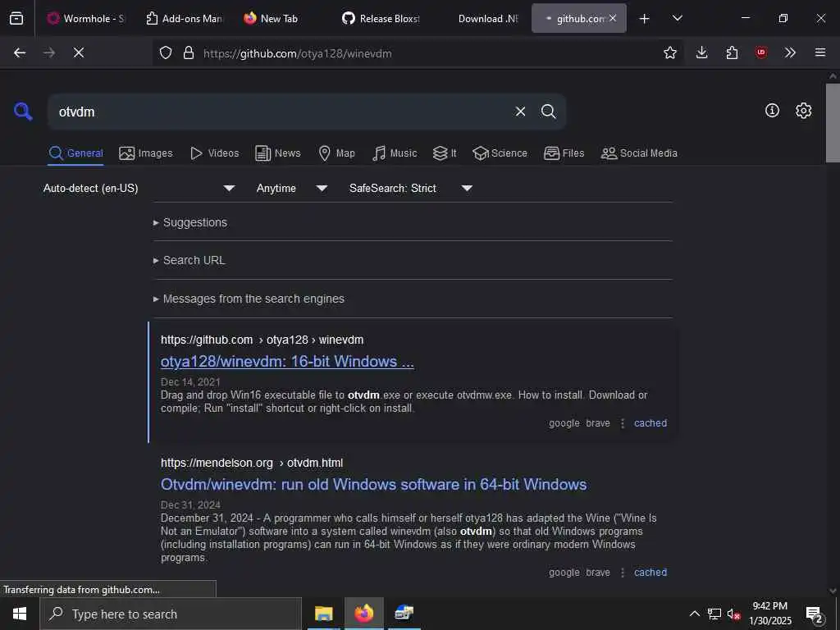Switch to New Tab tab
Image resolution: width=840 pixels, height=630 pixels.
click(281, 18)
